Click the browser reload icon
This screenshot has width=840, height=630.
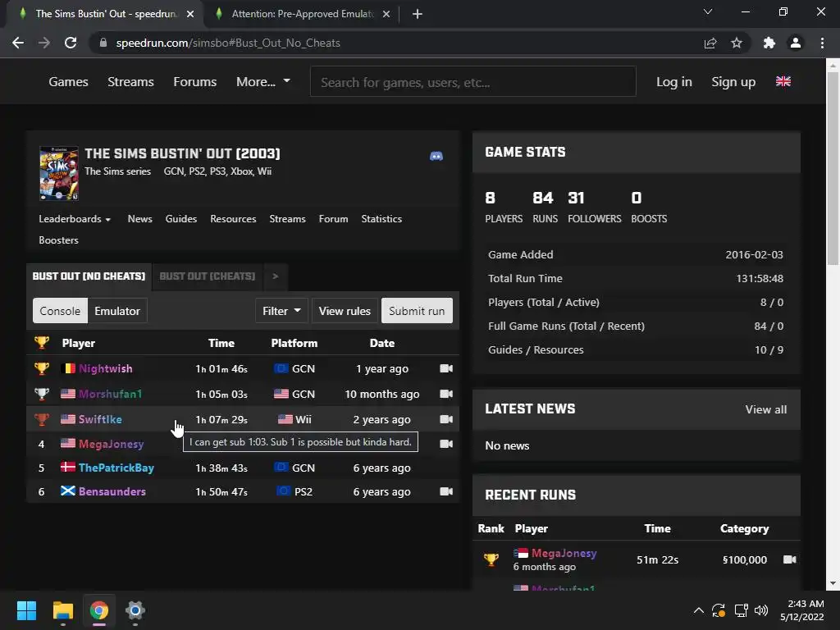point(71,43)
